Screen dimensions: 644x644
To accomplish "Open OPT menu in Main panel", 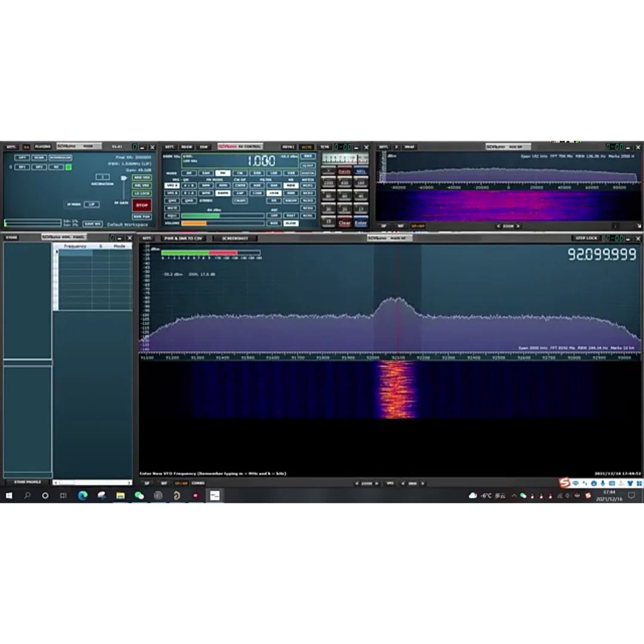I will (22, 157).
